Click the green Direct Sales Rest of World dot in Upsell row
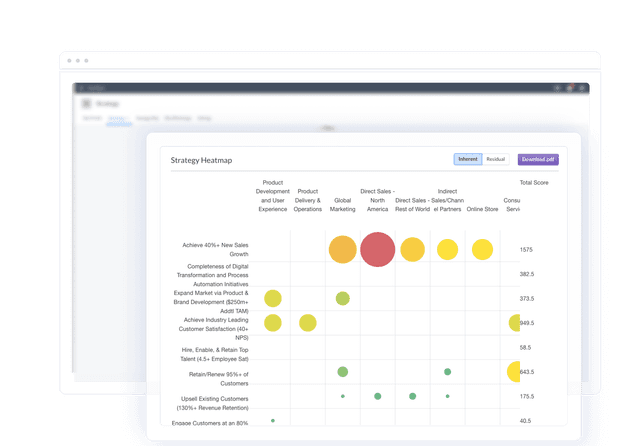The image size is (640, 446). click(412, 396)
